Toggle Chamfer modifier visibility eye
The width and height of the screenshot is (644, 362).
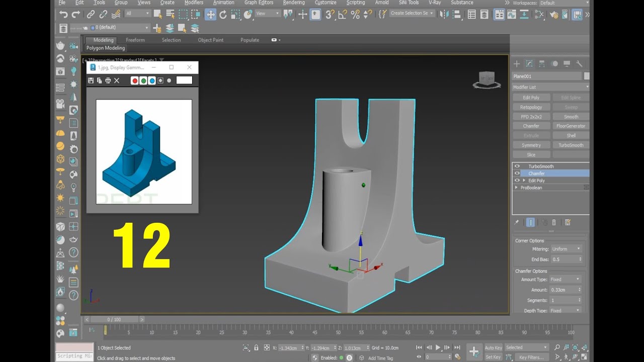click(x=517, y=173)
